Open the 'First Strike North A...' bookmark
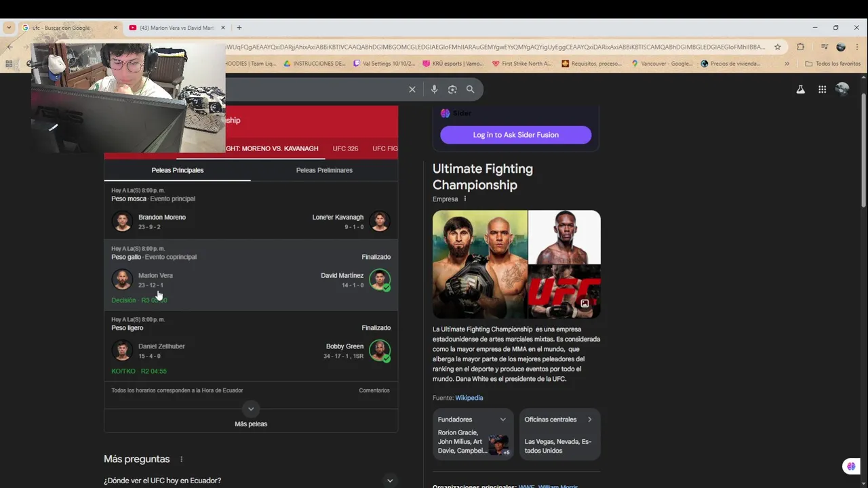Screen dimensions: 868x488 pyautogui.click(x=521, y=64)
